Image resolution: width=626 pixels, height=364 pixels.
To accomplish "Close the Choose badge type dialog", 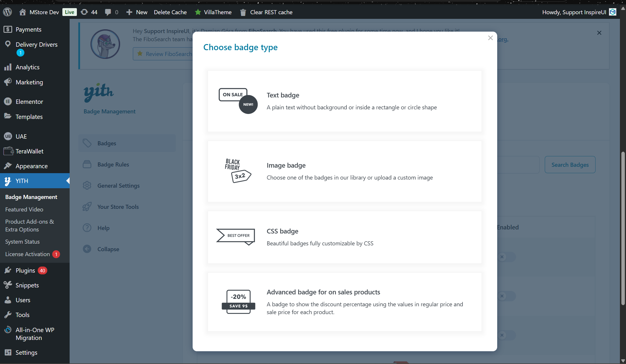I will pos(490,38).
